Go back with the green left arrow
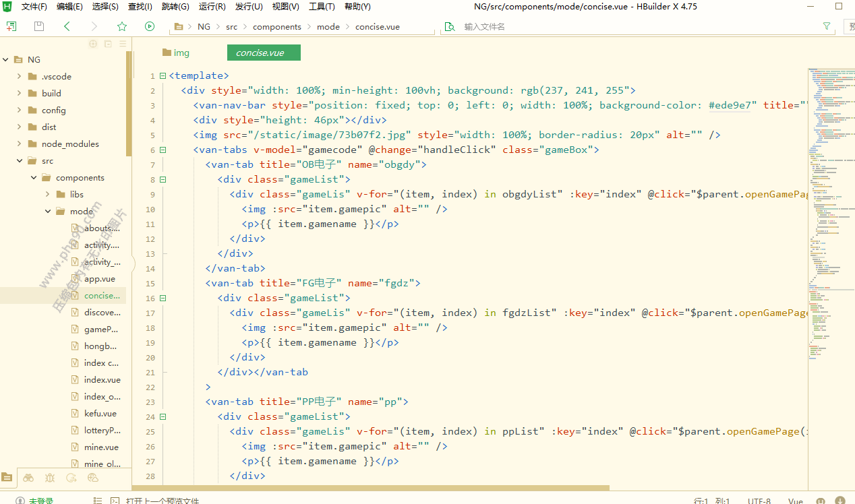This screenshot has height=504, width=855. (x=67, y=26)
